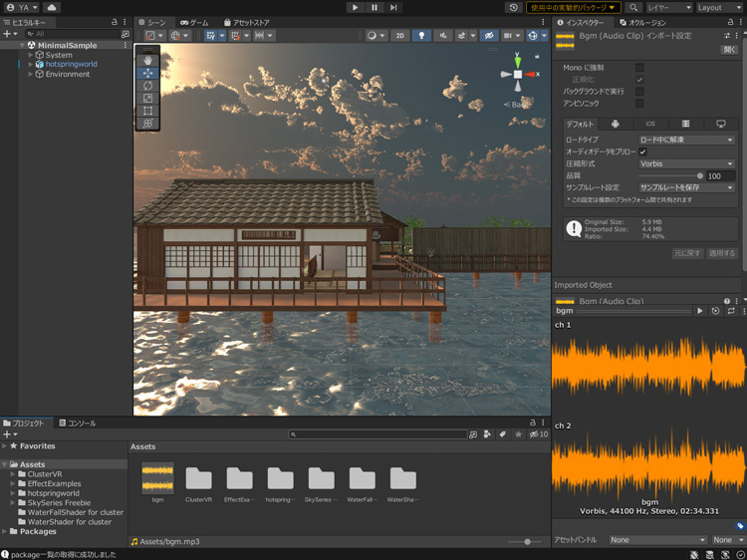747x560 pixels.
Task: Select the Rotate tool in scene overlay
Action: (x=148, y=86)
